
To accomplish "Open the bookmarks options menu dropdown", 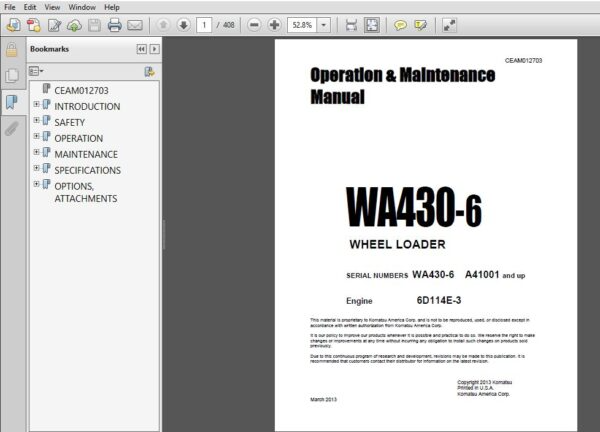I will point(36,71).
